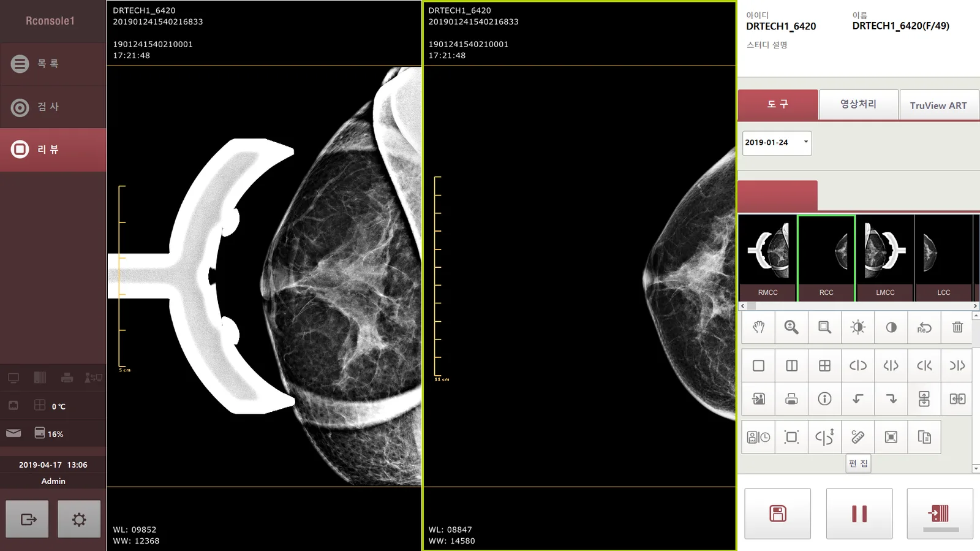980x551 pixels.
Task: Reset image with the Re undo icon
Action: [x=924, y=327]
